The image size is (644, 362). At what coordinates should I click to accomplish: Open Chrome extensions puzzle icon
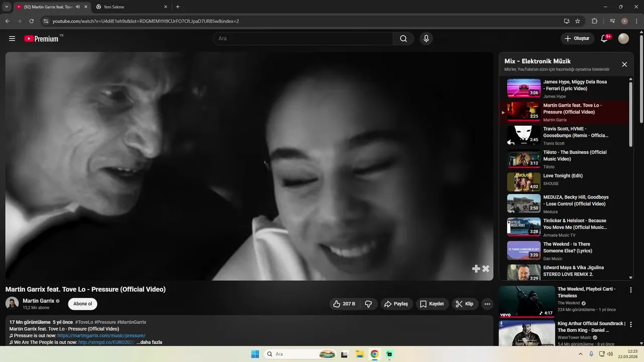pyautogui.click(x=595, y=21)
